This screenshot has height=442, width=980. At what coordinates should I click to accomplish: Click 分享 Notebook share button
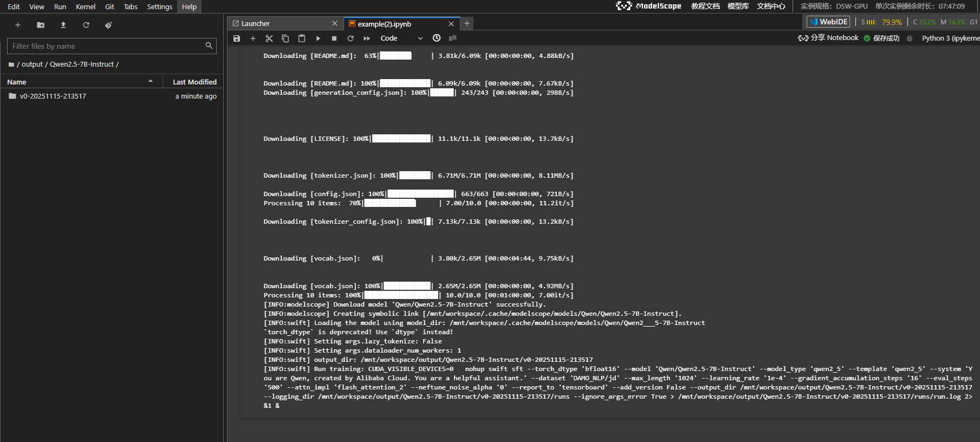coord(828,38)
